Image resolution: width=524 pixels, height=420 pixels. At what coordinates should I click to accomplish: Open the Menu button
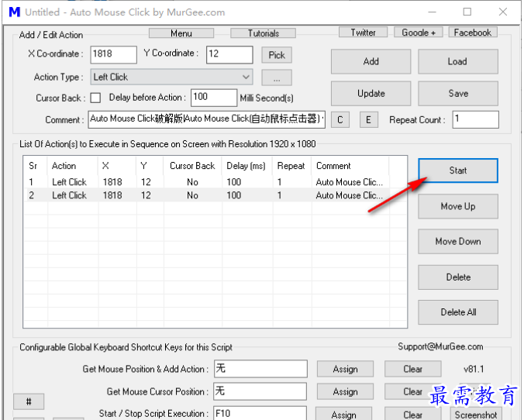(x=181, y=33)
